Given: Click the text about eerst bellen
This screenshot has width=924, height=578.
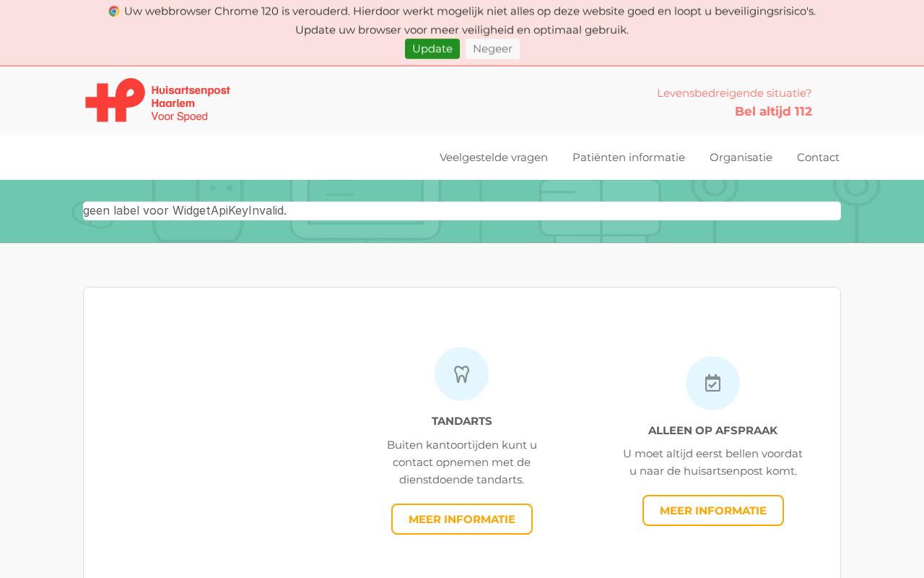Looking at the screenshot, I should coord(713,462).
